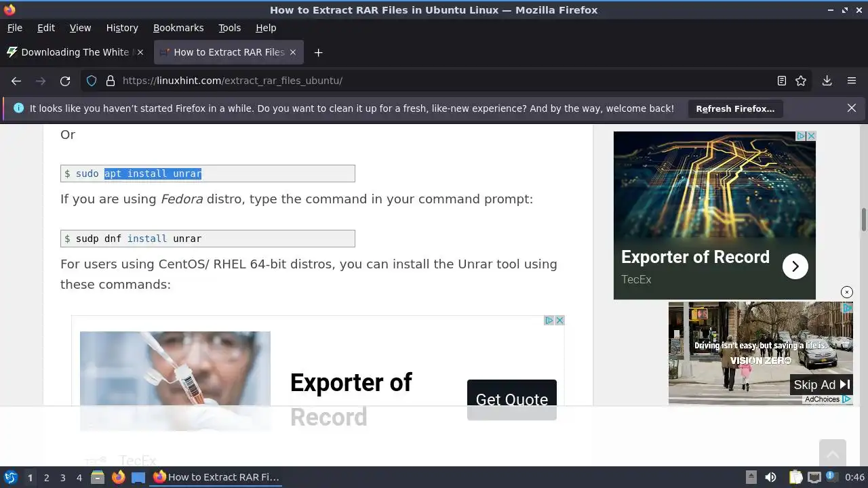The width and height of the screenshot is (868, 488).
Task: Click the sidebar ad arrow button
Action: (x=795, y=266)
